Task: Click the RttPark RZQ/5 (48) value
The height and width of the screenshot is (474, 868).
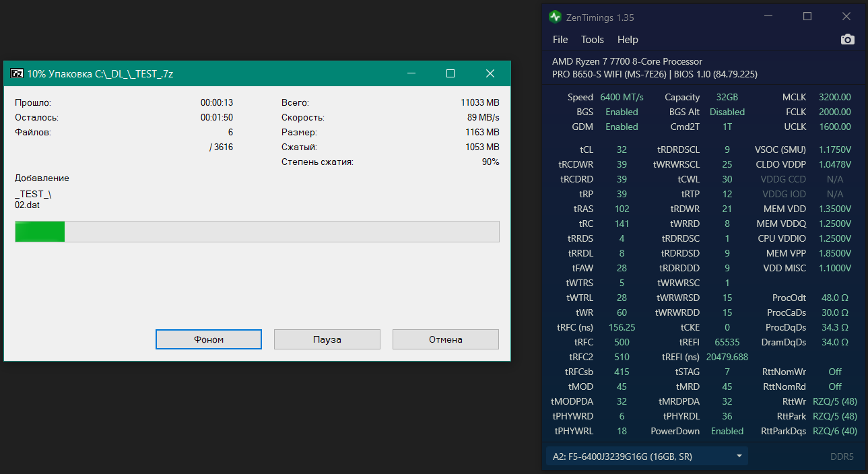Action: [835, 416]
